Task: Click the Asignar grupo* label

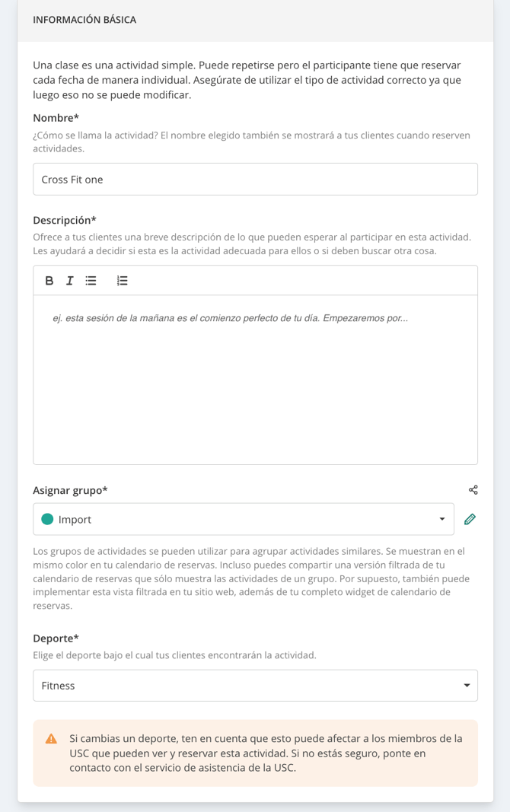Action: (70, 490)
